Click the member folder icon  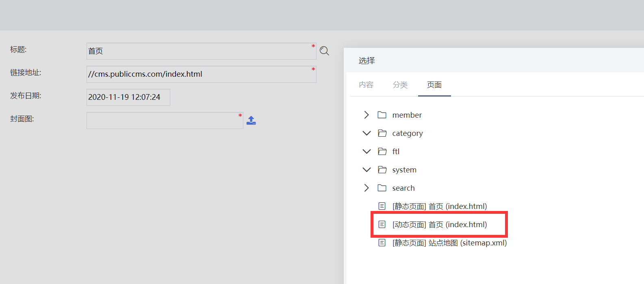(x=382, y=115)
